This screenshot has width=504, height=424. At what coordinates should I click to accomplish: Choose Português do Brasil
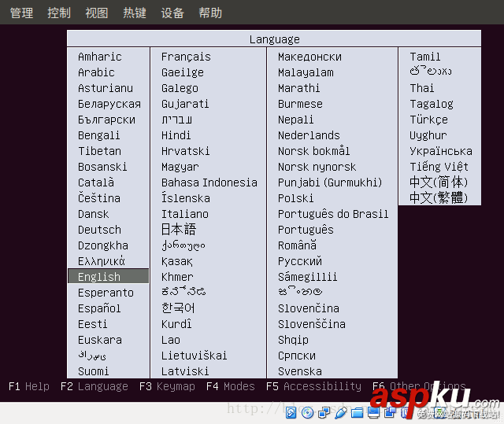[333, 214]
